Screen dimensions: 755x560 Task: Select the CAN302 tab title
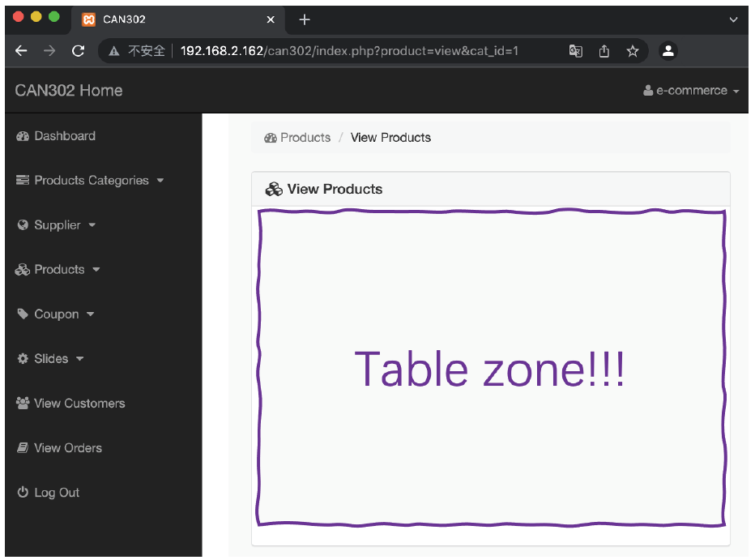tap(124, 19)
